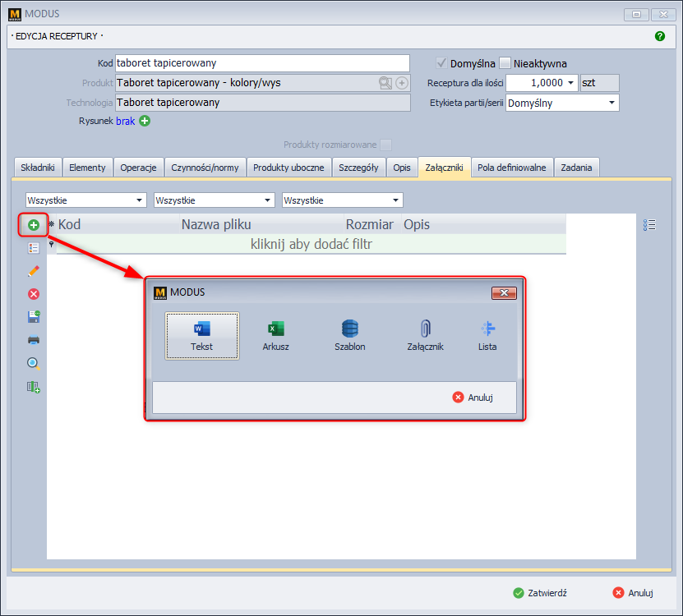Open the green help question mark

pyautogui.click(x=659, y=36)
